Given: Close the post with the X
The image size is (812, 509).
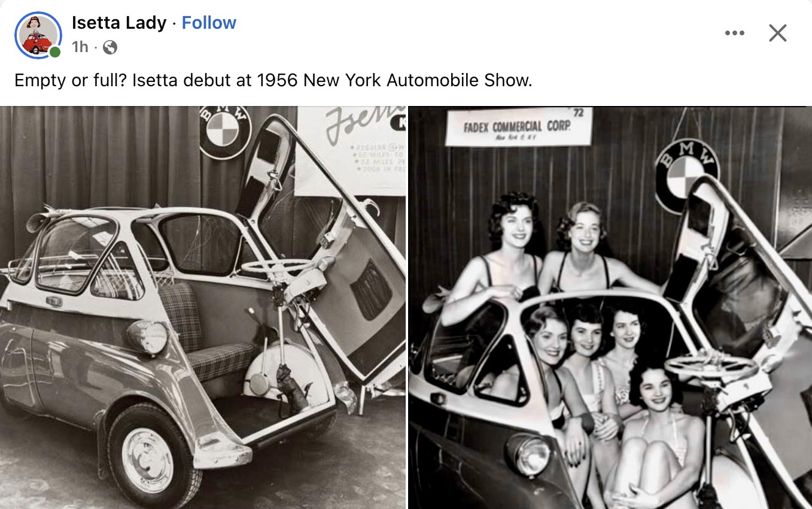Looking at the screenshot, I should click(777, 33).
